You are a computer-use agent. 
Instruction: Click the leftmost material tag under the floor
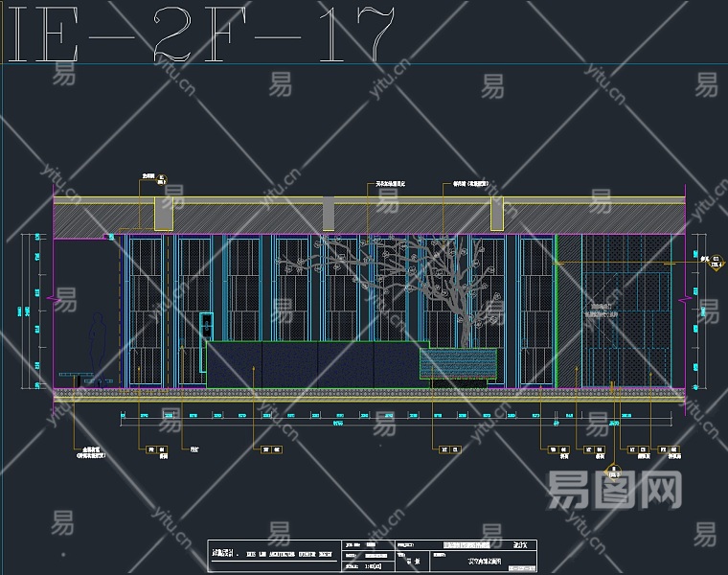tap(92, 452)
